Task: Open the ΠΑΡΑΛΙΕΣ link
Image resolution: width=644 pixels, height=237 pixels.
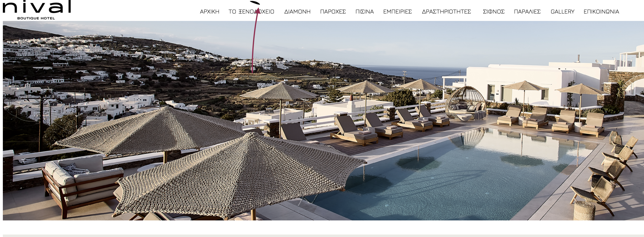Action: point(527,11)
